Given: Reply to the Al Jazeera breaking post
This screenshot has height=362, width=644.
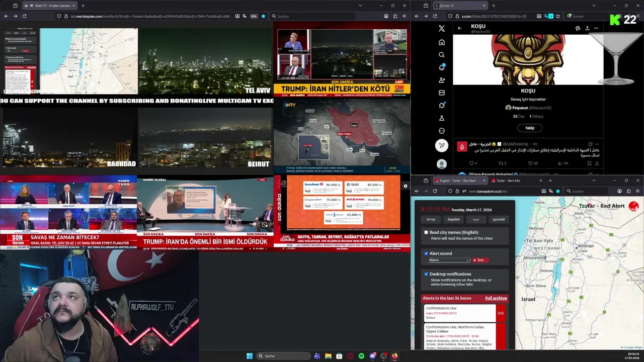Looking at the screenshot, I should click(473, 163).
